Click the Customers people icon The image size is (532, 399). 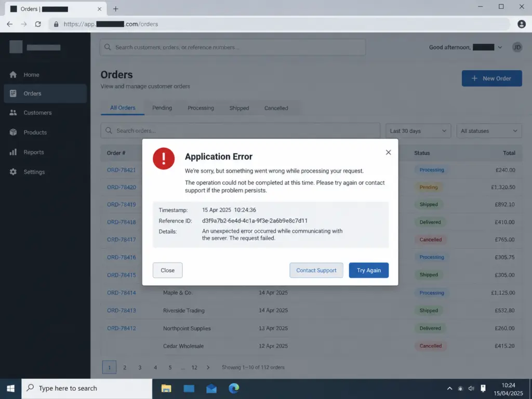[13, 113]
